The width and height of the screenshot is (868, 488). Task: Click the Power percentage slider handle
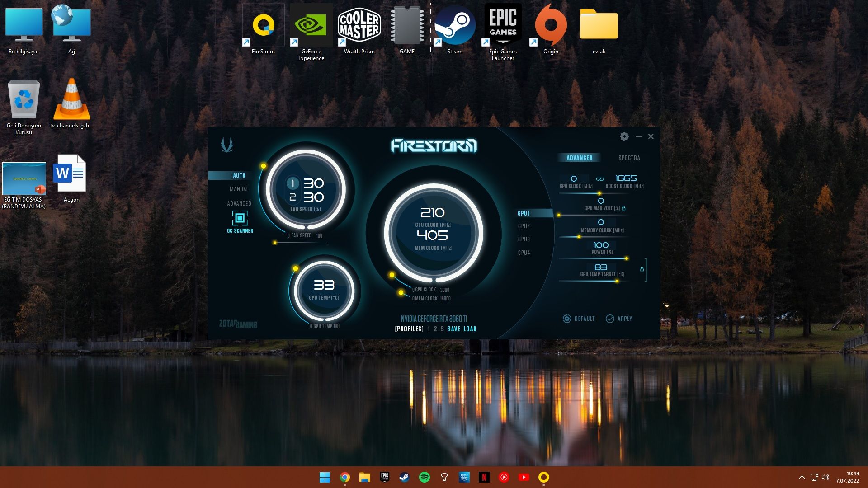[626, 258]
